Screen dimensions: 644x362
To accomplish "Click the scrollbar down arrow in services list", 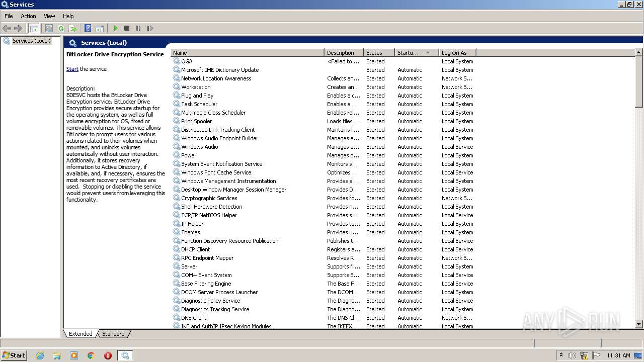I will 639,325.
